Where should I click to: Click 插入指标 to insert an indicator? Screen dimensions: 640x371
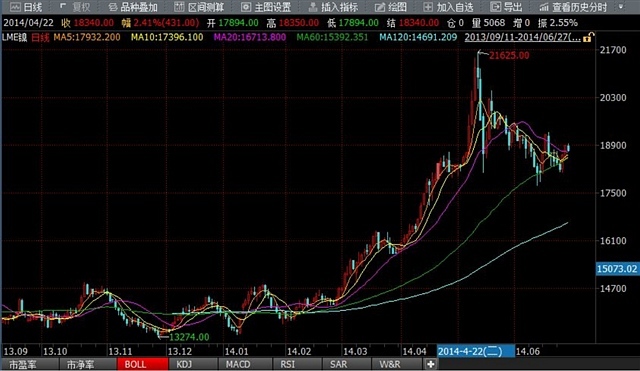[x=333, y=7]
